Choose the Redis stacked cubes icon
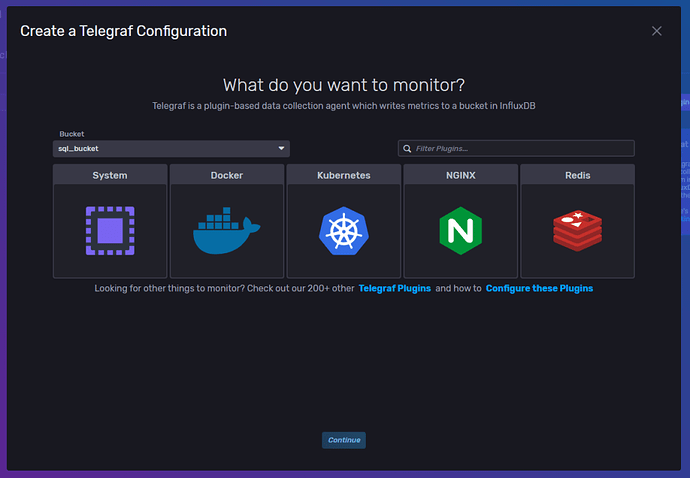The image size is (690, 478). 577,231
